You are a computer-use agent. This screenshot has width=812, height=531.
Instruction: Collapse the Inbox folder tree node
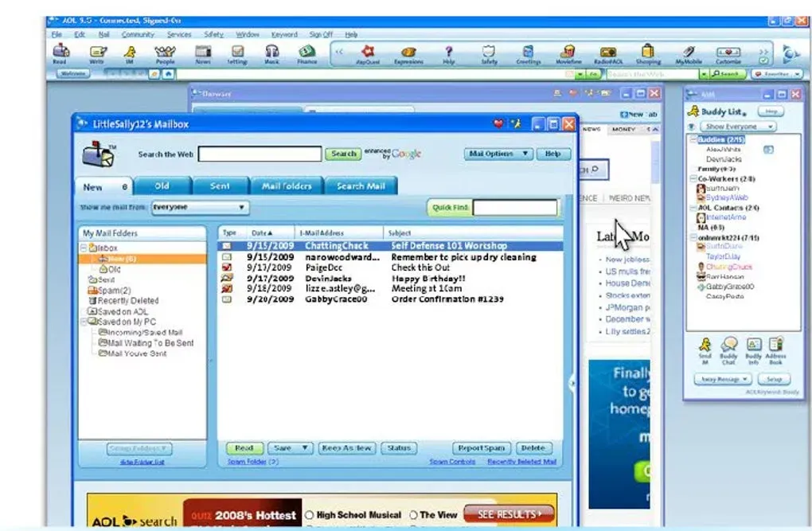pyautogui.click(x=84, y=248)
